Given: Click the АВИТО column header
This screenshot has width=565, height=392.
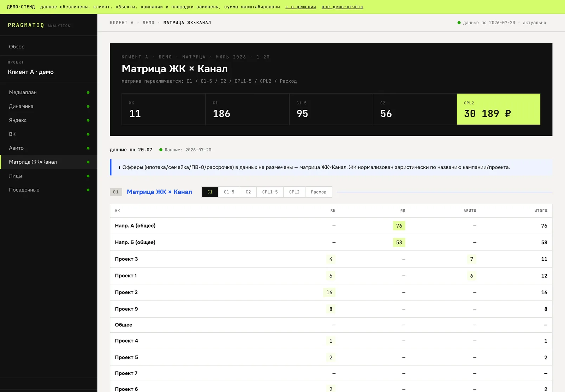Looking at the screenshot, I should pyautogui.click(x=470, y=211).
